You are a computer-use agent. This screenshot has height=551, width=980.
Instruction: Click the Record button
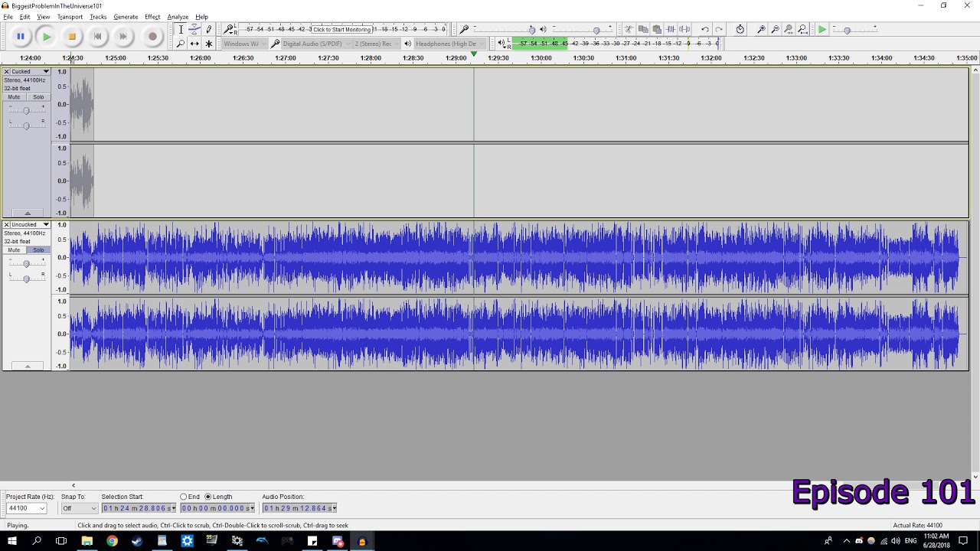(152, 36)
